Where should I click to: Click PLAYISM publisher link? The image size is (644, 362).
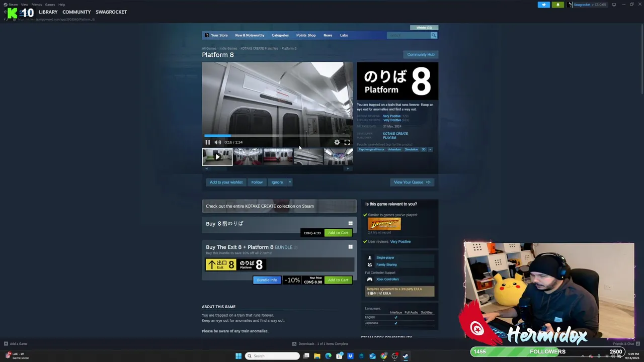[389, 137]
